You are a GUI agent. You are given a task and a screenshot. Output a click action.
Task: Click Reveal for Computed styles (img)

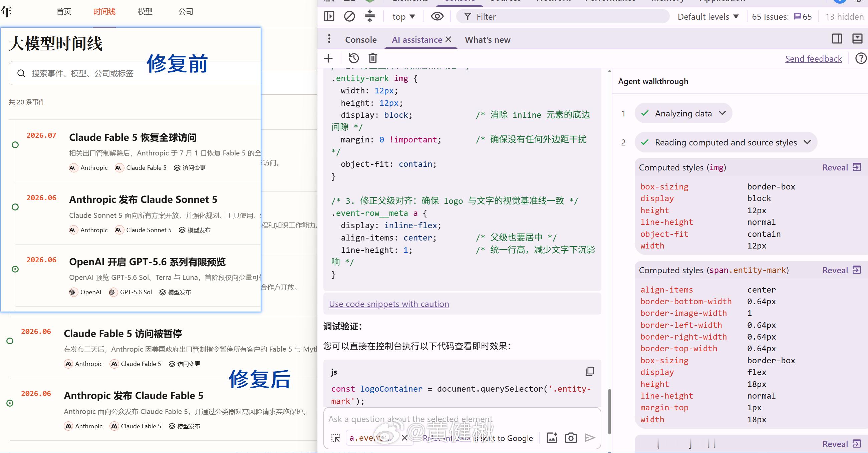841,167
